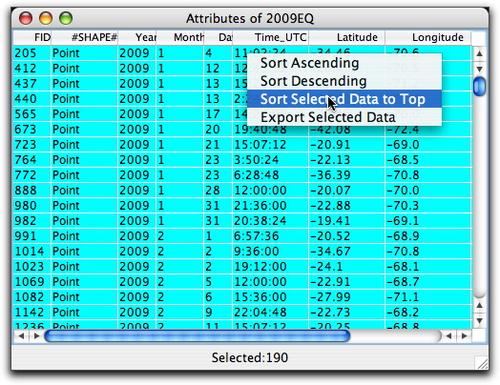This screenshot has width=500, height=385.
Task: Select FID cell 723
Action: pos(32,145)
